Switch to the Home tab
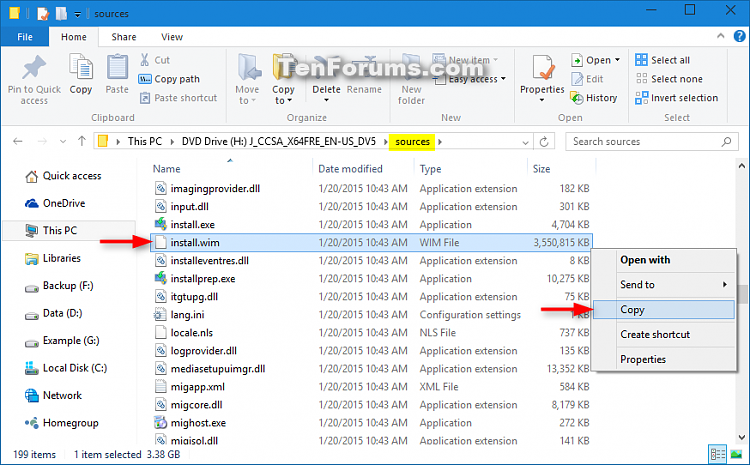Screen dimensions: 750x465 (x=74, y=37)
